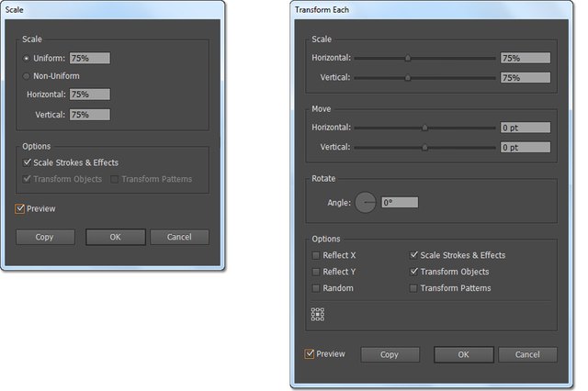
Task: Click Scale Vertical field in Transform Each
Action: coord(526,78)
